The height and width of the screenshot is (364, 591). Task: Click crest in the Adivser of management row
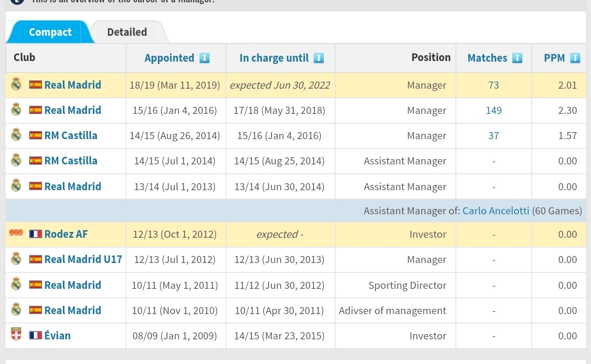tap(16, 309)
